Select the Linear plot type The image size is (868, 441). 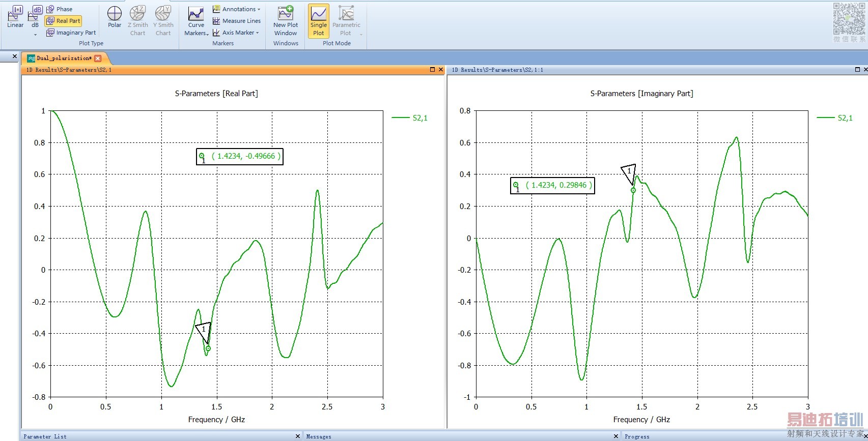click(x=15, y=17)
